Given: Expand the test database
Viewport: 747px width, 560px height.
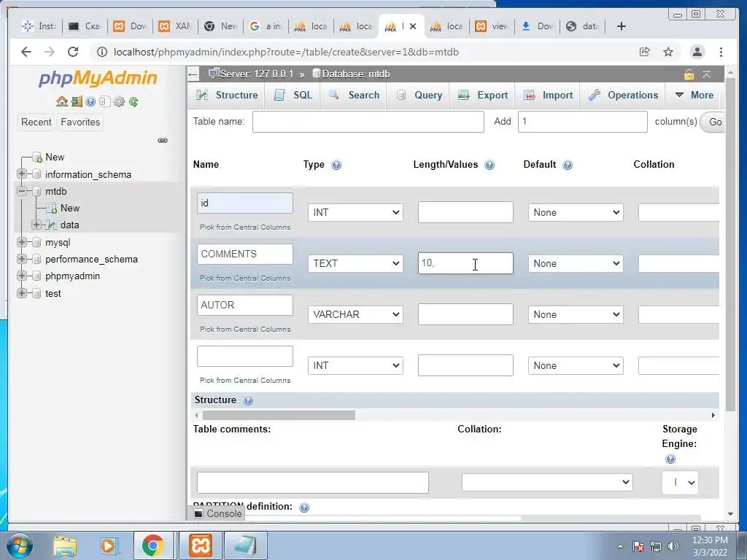Looking at the screenshot, I should point(21,293).
